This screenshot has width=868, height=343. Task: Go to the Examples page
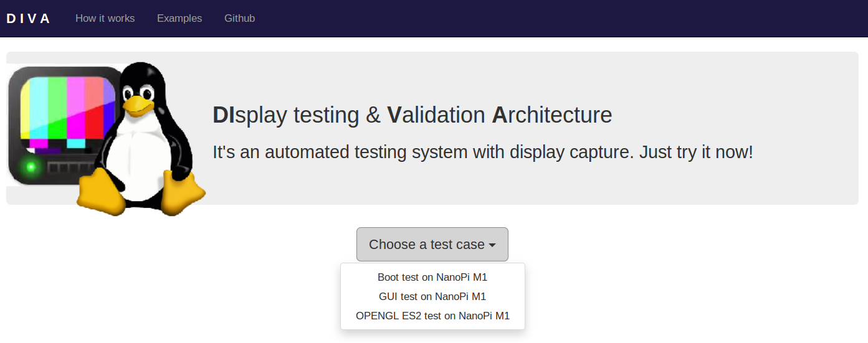click(179, 19)
